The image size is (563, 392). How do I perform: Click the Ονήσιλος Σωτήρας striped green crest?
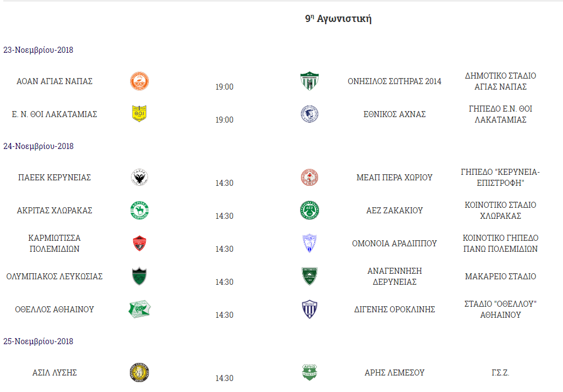(x=309, y=81)
